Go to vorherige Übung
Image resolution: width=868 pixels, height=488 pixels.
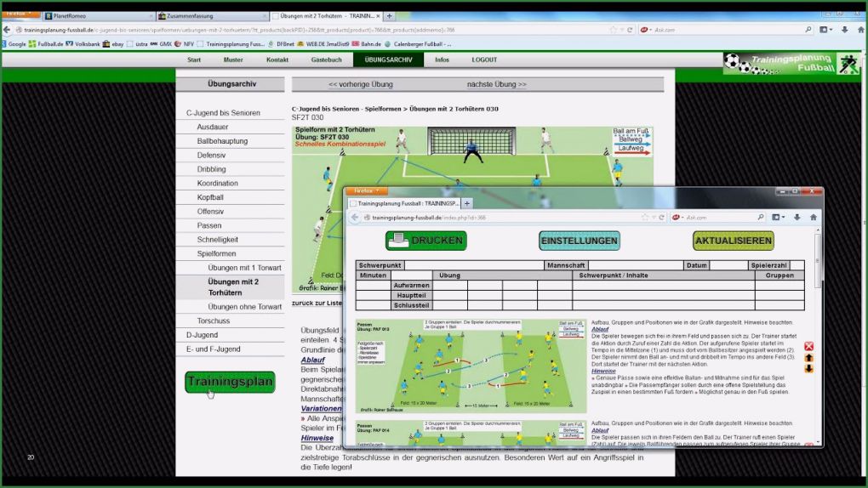(360, 85)
